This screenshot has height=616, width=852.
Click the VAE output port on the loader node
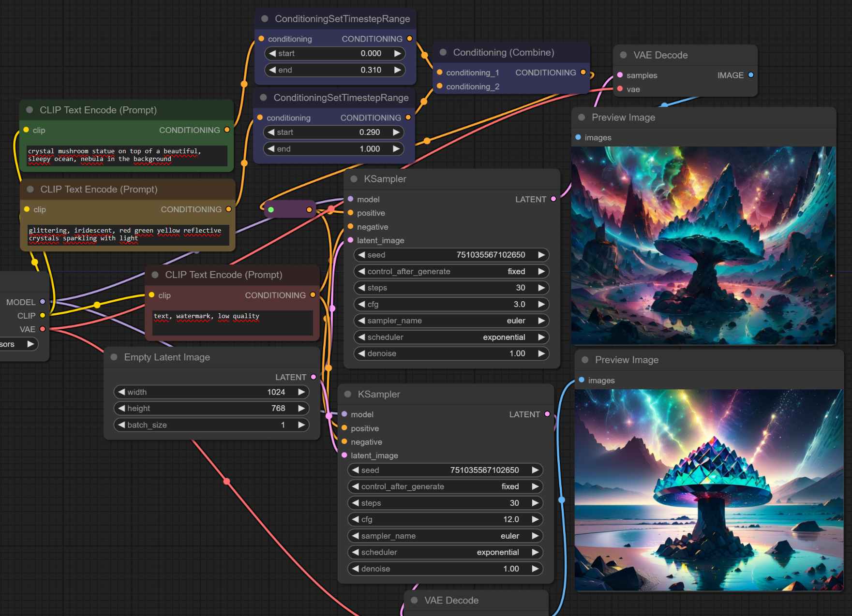(43, 329)
